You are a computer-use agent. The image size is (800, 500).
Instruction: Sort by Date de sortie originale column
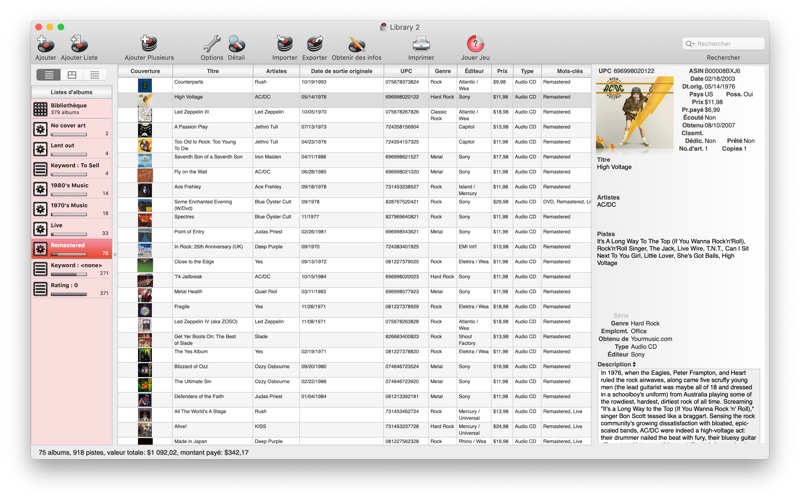pyautogui.click(x=341, y=71)
